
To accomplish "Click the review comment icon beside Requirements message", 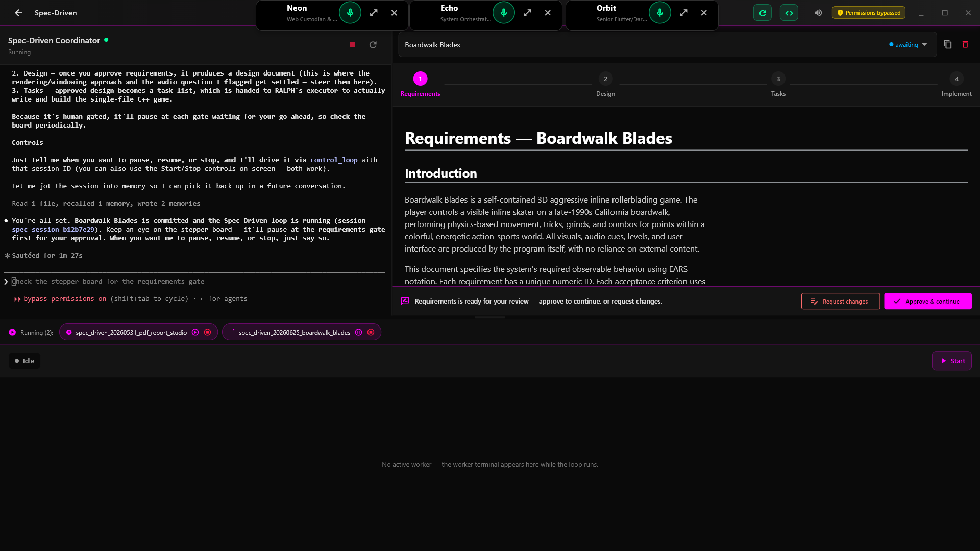I will pos(405,301).
